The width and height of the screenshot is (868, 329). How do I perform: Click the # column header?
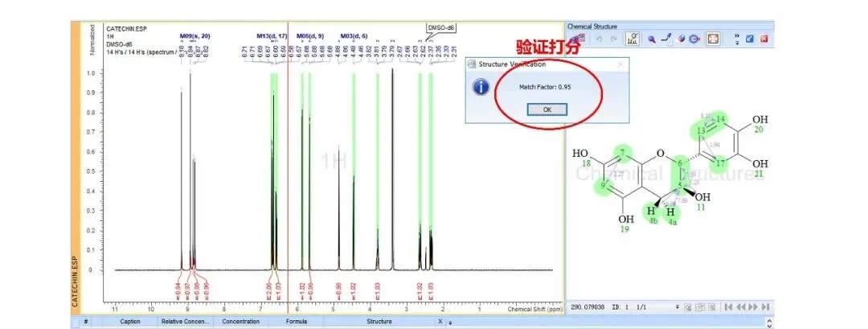click(x=86, y=321)
